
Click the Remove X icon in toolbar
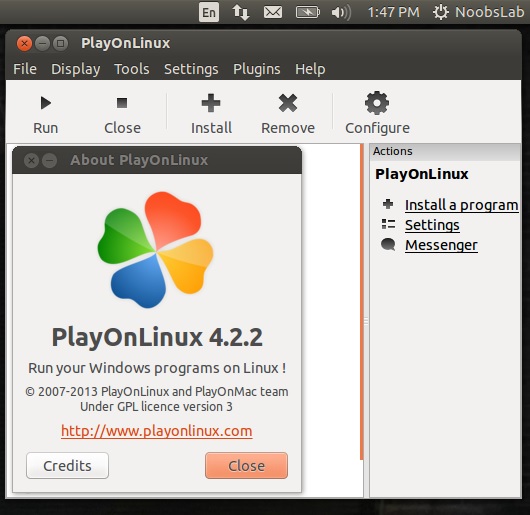288,103
